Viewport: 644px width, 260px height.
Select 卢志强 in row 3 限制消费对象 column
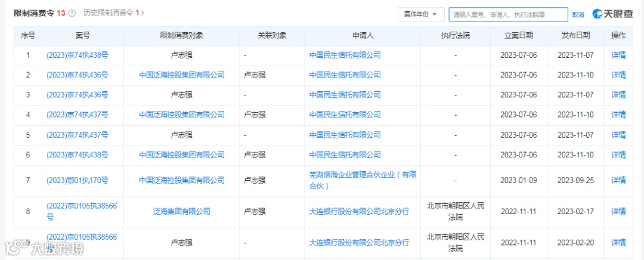(181, 95)
